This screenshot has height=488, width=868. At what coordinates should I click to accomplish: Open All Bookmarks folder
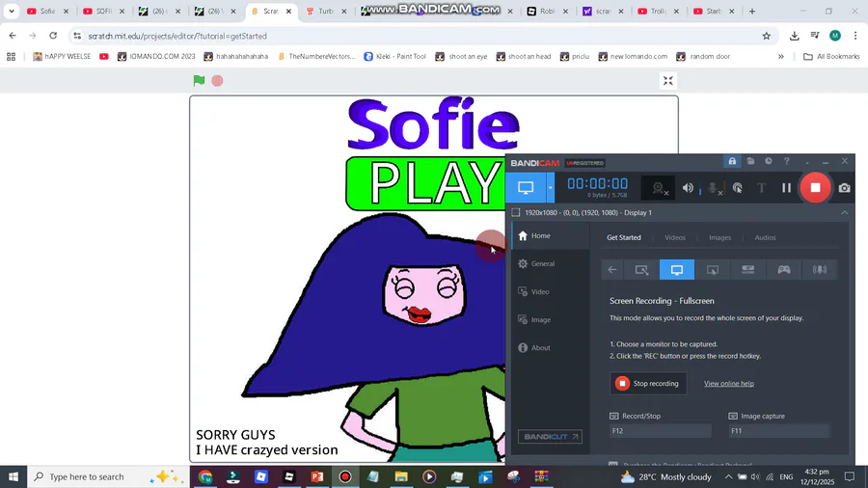[x=831, y=57]
